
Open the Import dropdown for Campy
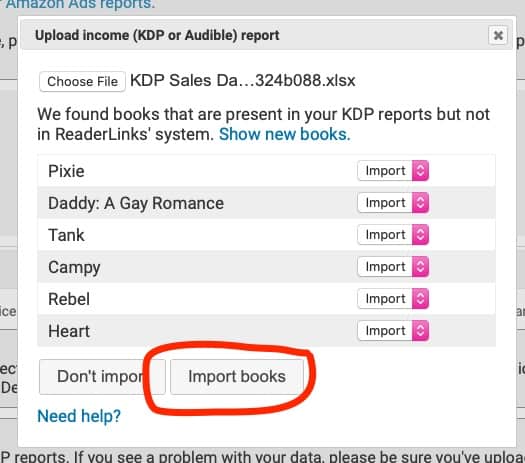393,267
